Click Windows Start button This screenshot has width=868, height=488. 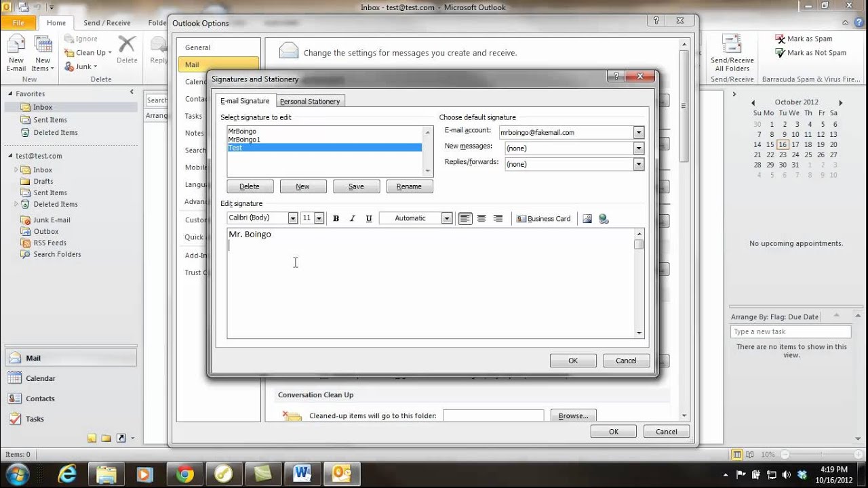pos(17,474)
